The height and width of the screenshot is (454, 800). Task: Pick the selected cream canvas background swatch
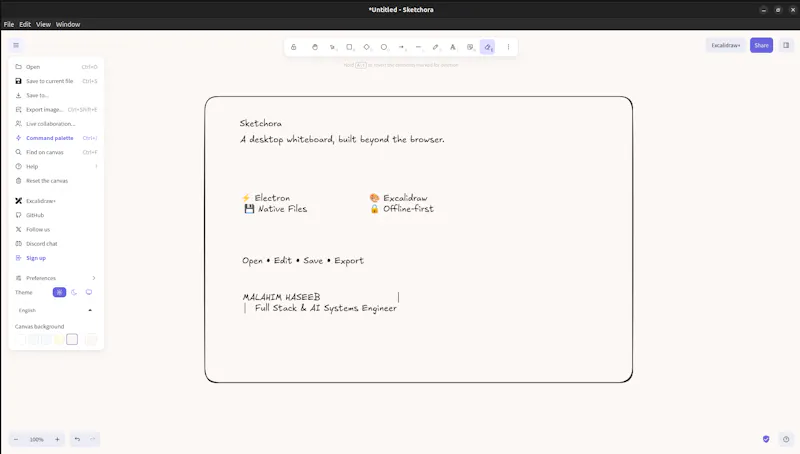72,339
